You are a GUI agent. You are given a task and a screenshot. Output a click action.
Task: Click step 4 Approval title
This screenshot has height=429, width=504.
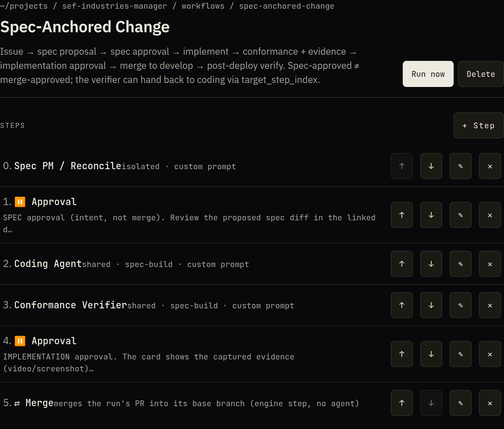point(54,341)
